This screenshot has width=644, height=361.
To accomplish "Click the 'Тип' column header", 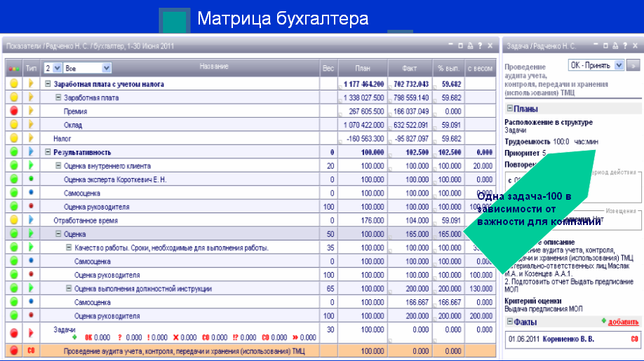I will coord(31,68).
